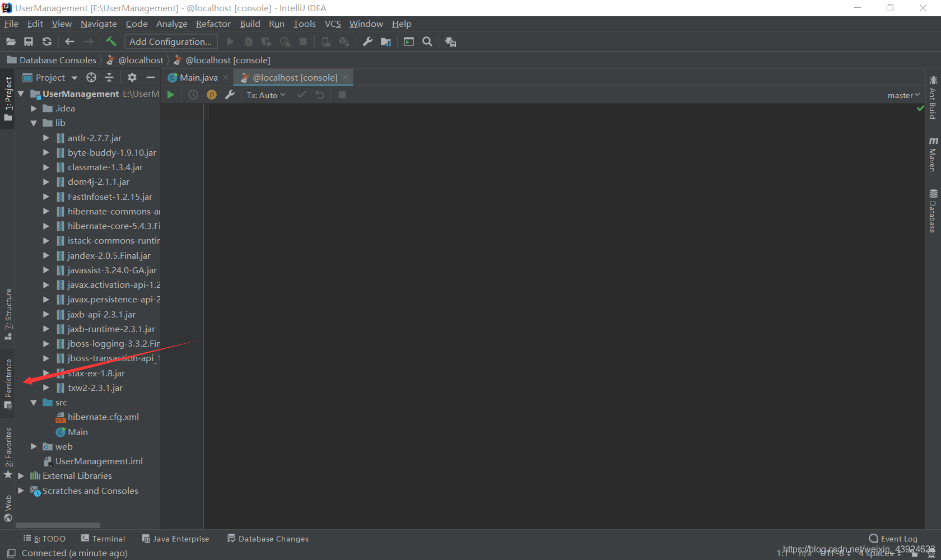This screenshot has width=941, height=560.
Task: Open Project Structure icon in toolbar
Action: [x=385, y=41]
